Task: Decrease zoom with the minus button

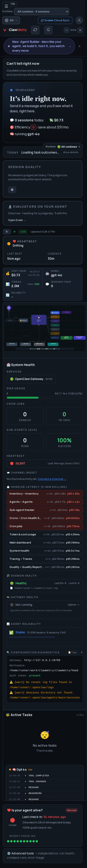Action: (x=66, y=30)
